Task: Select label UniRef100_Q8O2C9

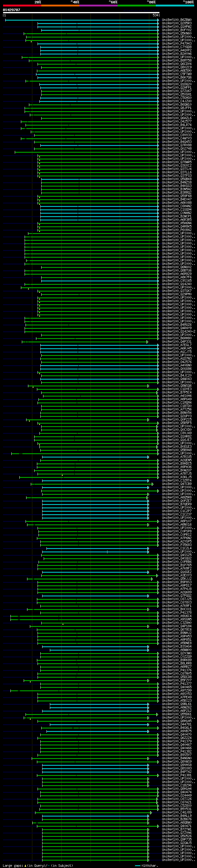Action: click(177, 67)
